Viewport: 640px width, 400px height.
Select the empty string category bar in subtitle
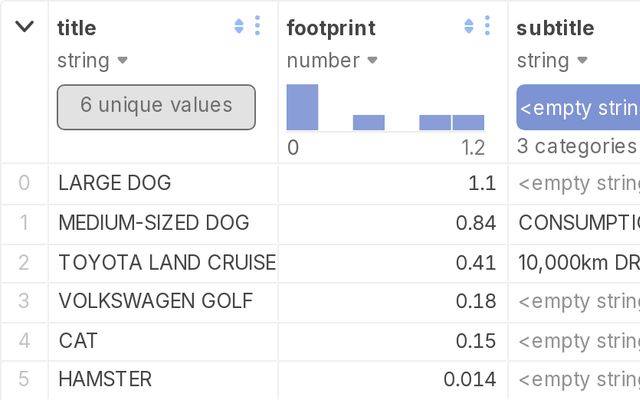tap(579, 108)
